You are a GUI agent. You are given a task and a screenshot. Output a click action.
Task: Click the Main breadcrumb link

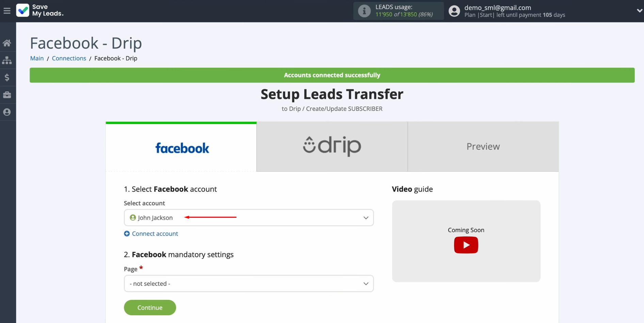pos(37,58)
